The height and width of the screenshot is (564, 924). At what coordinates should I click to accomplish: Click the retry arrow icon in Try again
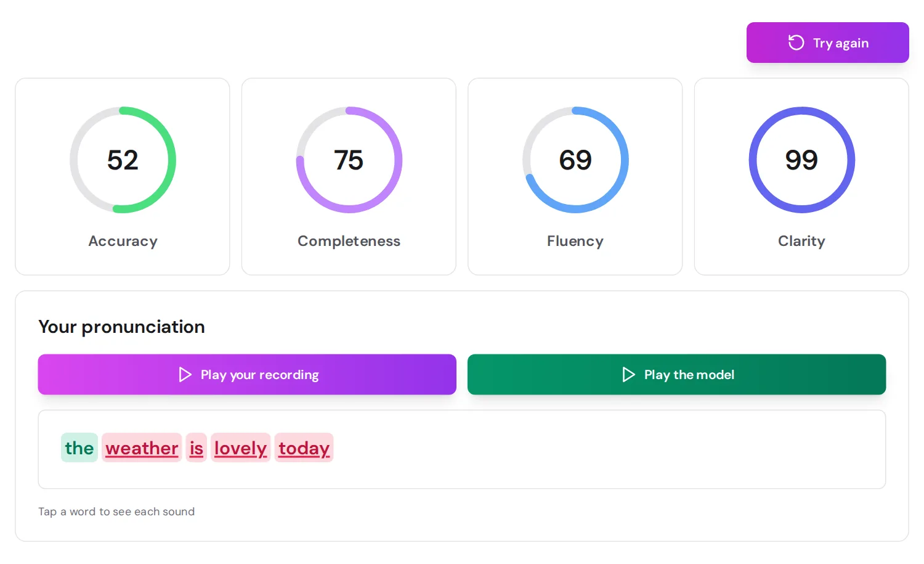pos(796,43)
